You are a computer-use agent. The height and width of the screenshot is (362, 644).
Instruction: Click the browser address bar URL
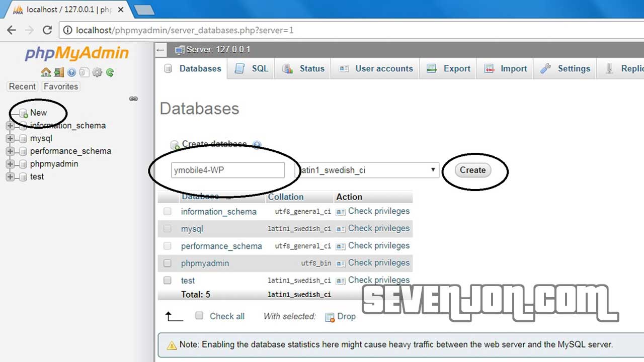coord(185,30)
